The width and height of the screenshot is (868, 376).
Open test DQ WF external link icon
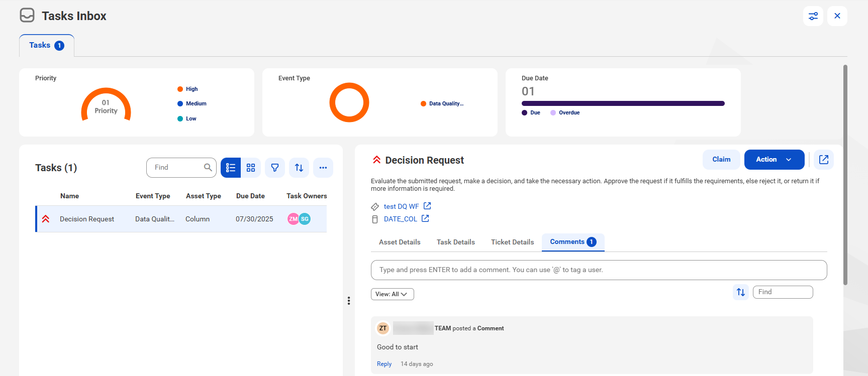click(427, 206)
